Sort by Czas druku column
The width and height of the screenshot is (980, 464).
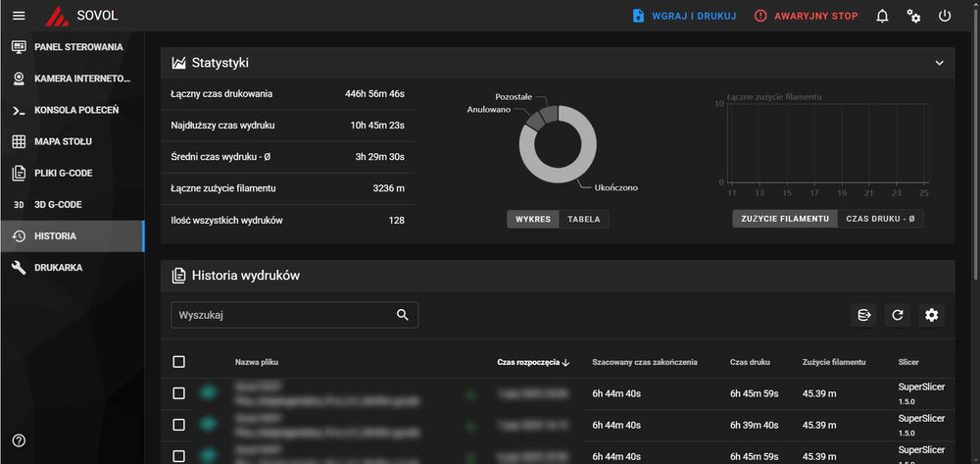coord(750,362)
